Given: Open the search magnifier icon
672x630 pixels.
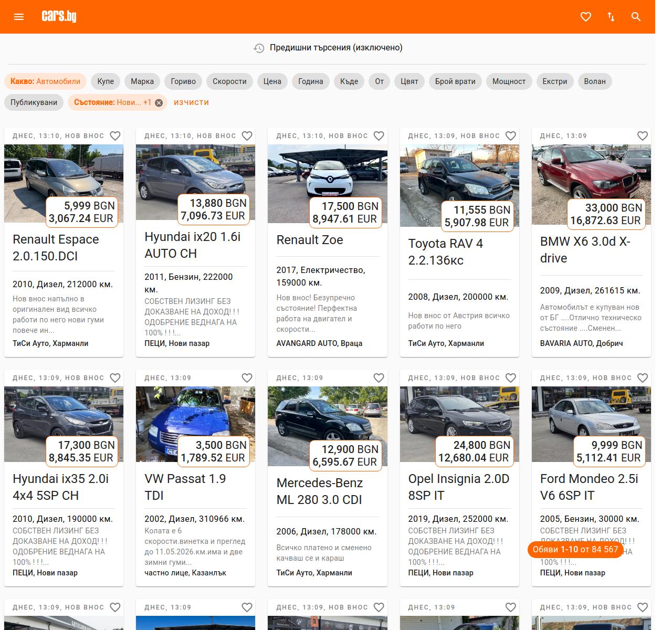Looking at the screenshot, I should 636,17.
